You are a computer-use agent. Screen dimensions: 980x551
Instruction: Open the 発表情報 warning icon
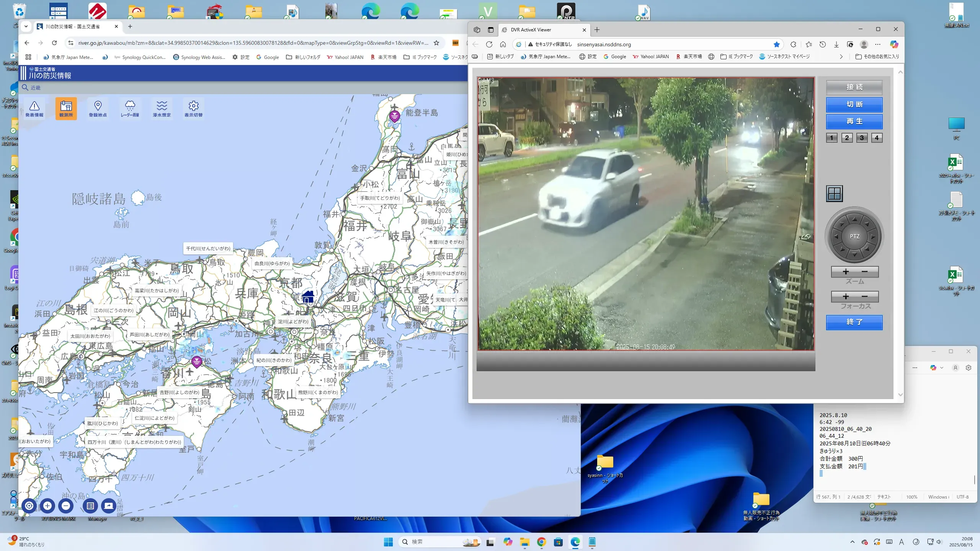tap(34, 109)
